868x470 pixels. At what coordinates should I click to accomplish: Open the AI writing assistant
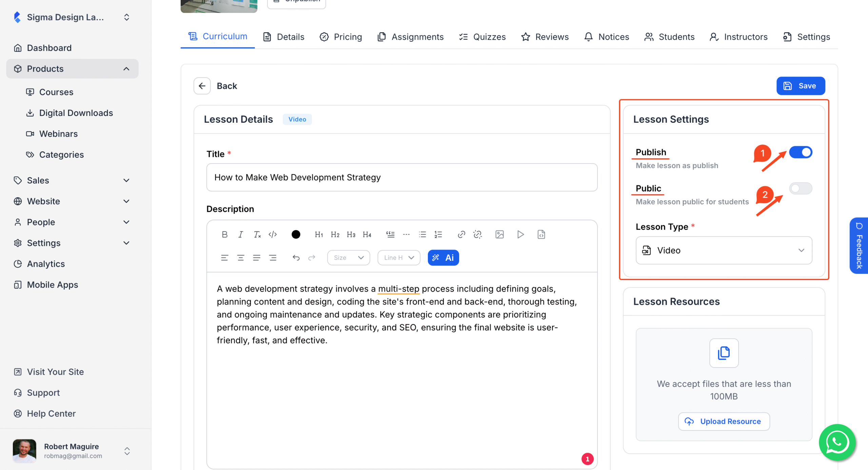click(x=443, y=257)
